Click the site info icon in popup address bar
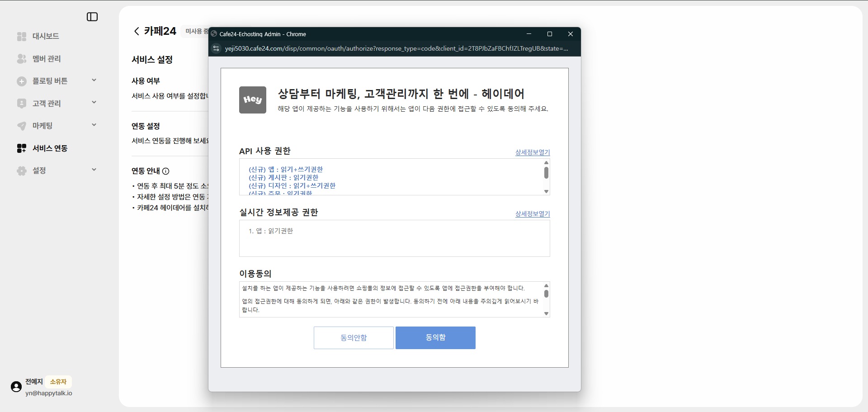Screen dimensions: 868x412 coord(216,48)
